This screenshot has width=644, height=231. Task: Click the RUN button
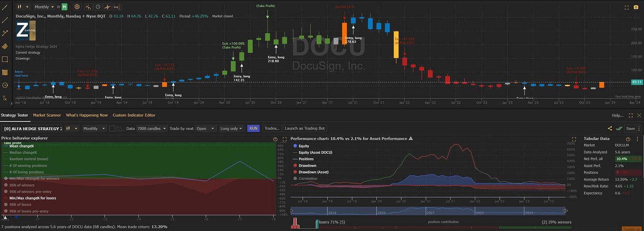pos(253,129)
